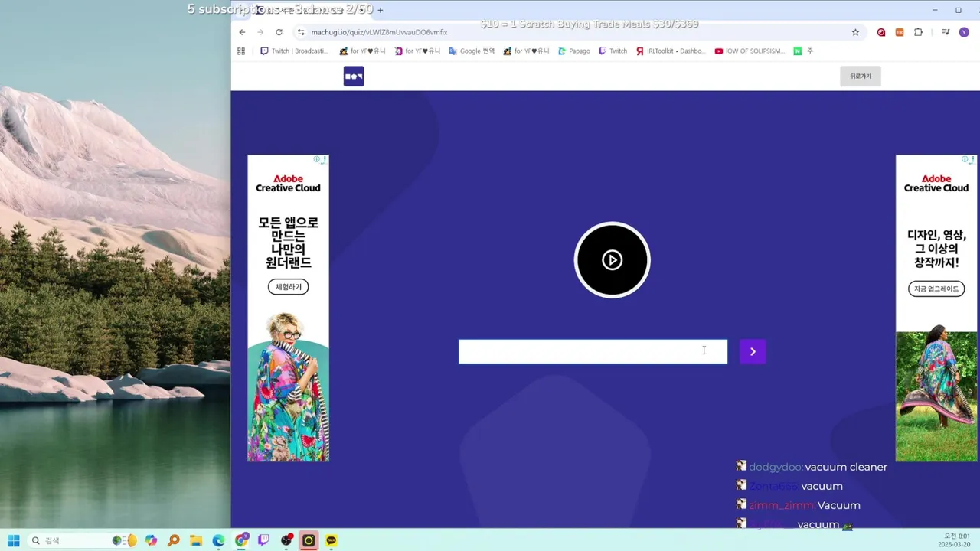980x551 pixels.
Task: Go forward in Chrome
Action: point(260,32)
